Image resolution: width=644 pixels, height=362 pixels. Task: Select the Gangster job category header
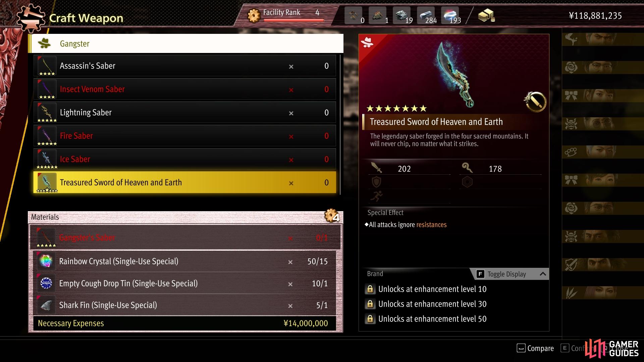(x=186, y=44)
